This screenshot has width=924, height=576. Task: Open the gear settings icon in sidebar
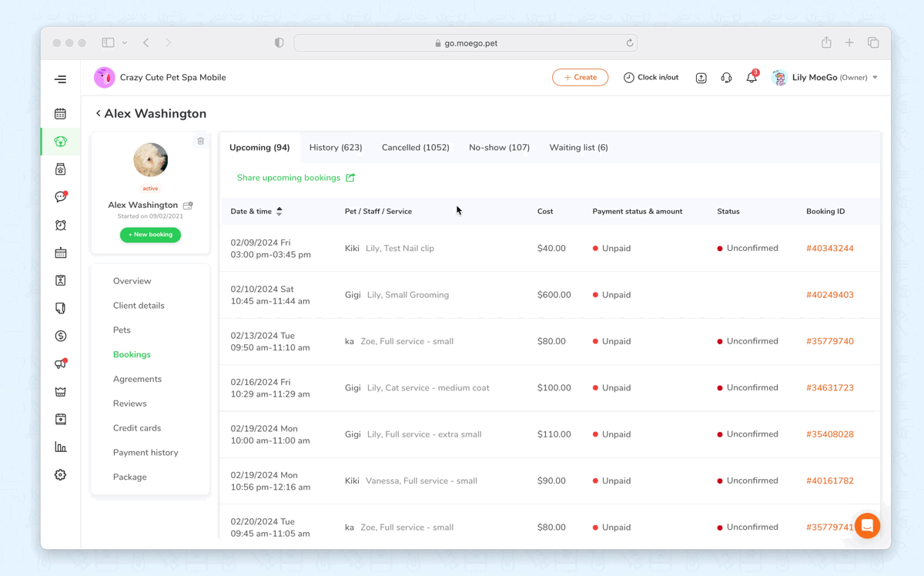point(60,475)
